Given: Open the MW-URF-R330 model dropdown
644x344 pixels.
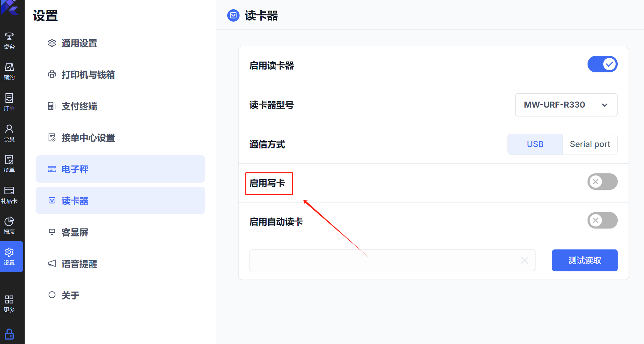Looking at the screenshot, I should 566,105.
